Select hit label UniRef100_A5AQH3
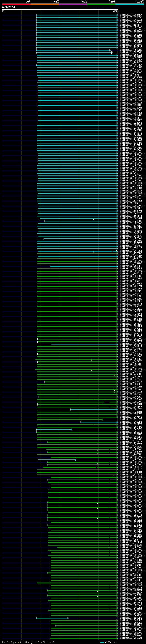 (131, 50)
